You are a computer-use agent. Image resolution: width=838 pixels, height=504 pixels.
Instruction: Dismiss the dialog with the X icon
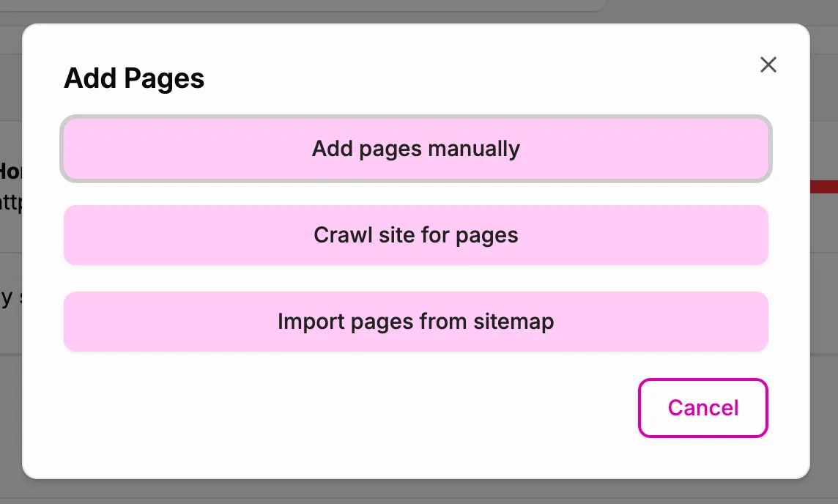[768, 64]
